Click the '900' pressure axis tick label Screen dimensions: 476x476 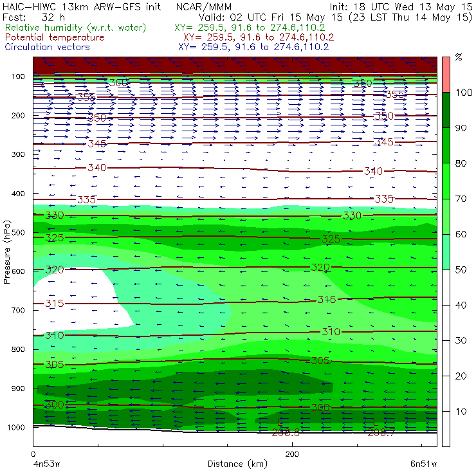pyautogui.click(x=18, y=389)
